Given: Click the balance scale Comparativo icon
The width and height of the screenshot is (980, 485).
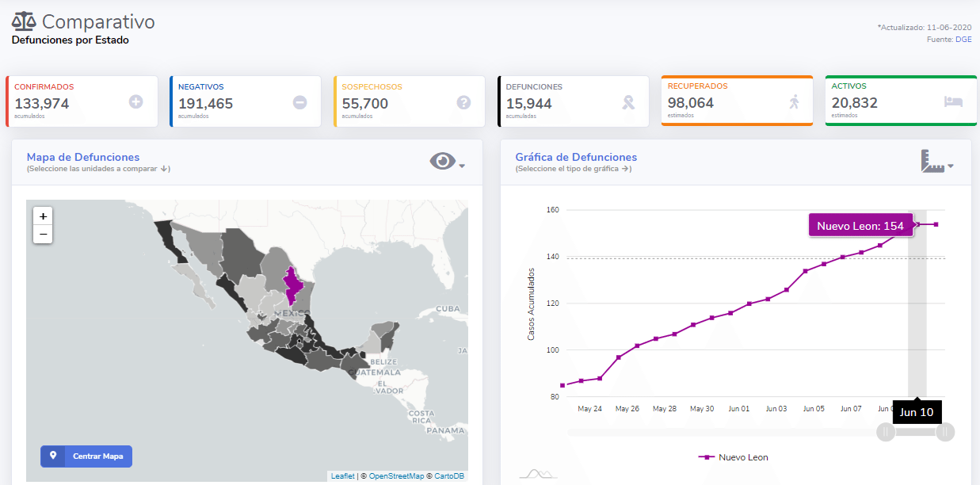Looking at the screenshot, I should [24, 21].
